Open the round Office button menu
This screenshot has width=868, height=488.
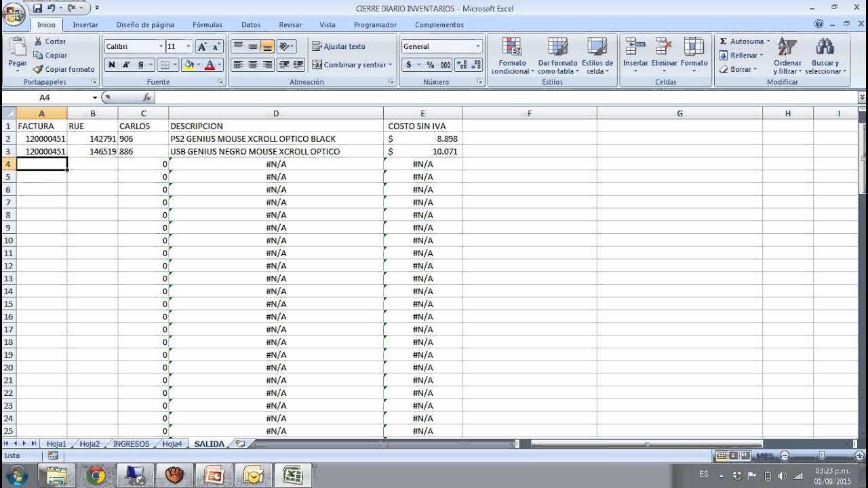(14, 14)
